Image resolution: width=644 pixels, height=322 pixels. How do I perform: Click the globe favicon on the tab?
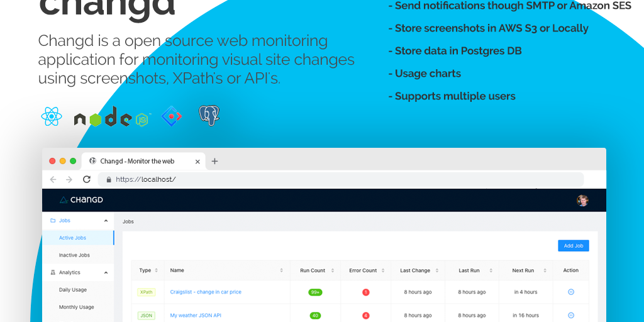tap(93, 161)
